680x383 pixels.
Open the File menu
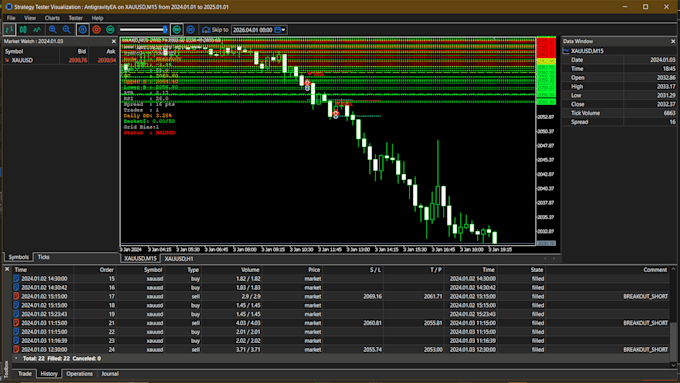pyautogui.click(x=11, y=18)
